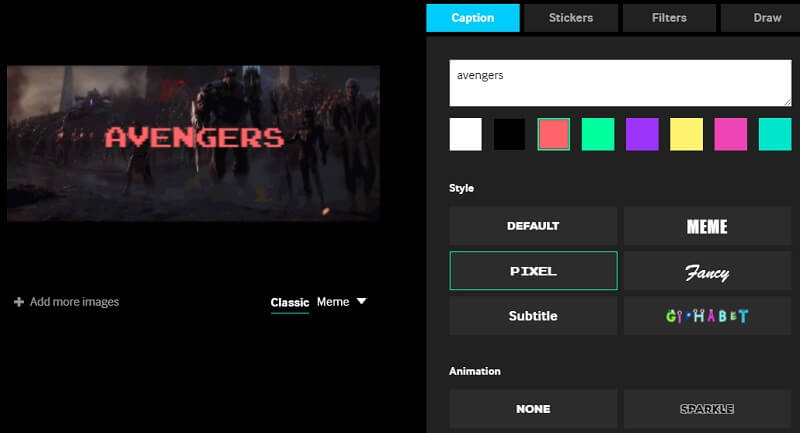The image size is (800, 433).
Task: Switch to the Stickers tab
Action: [570, 17]
